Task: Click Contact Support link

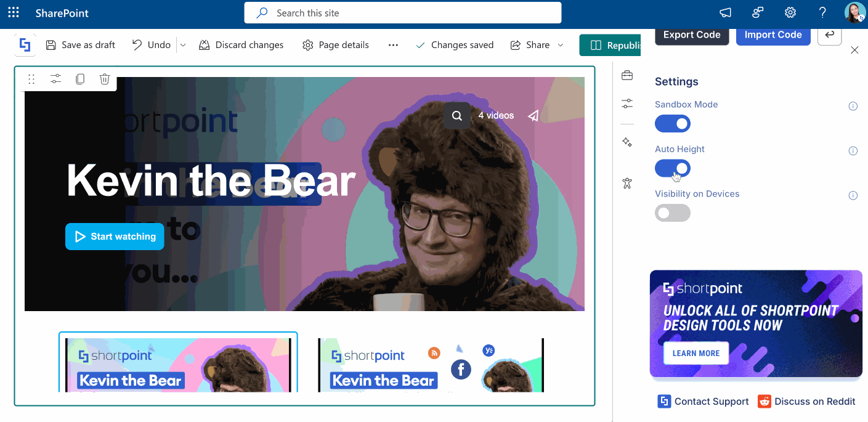Action: click(704, 402)
